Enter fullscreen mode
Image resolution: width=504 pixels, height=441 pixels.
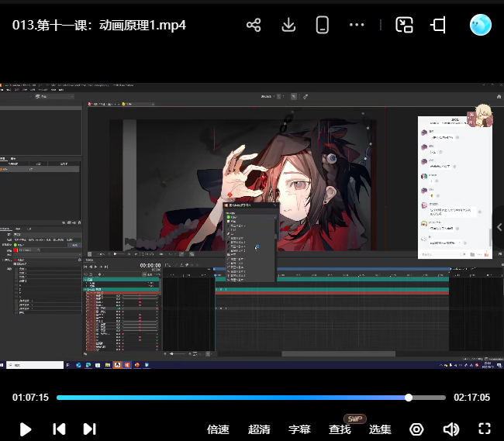pos(485,429)
